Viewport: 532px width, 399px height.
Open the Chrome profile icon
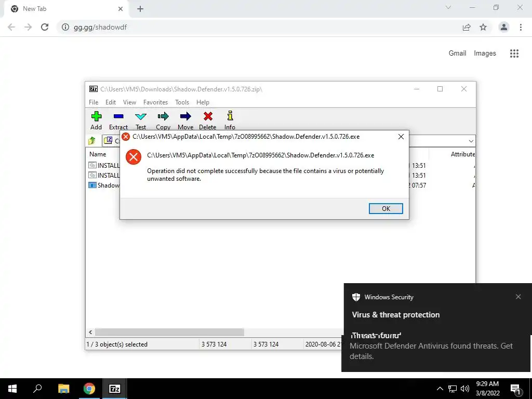pos(504,27)
